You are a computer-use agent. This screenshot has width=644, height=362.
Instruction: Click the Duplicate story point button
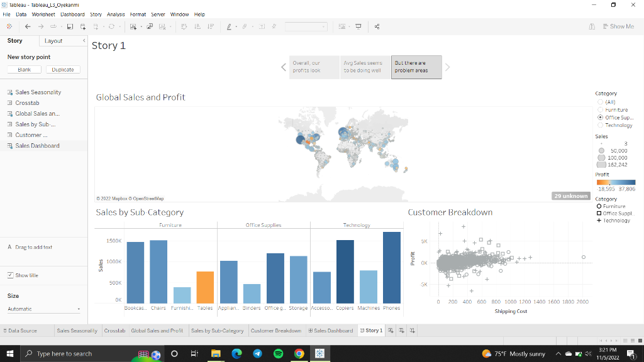click(63, 70)
